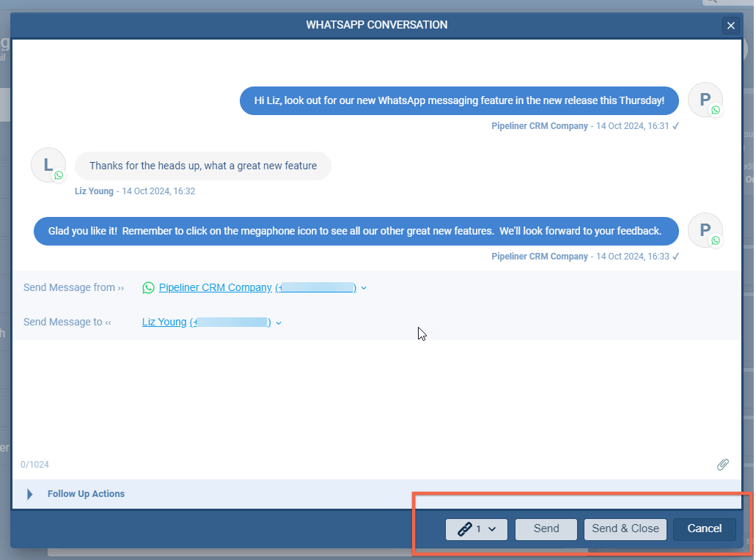Click the paperclip attachment icon

(722, 465)
